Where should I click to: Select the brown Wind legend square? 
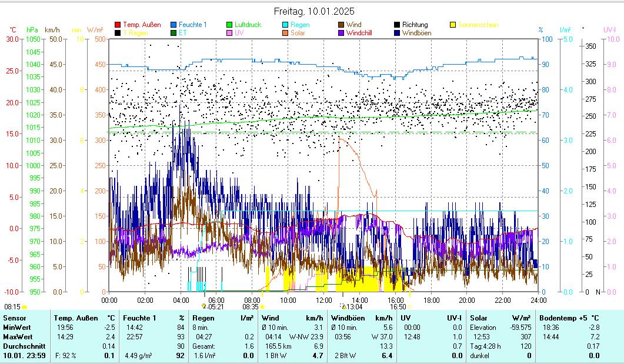pos(341,25)
